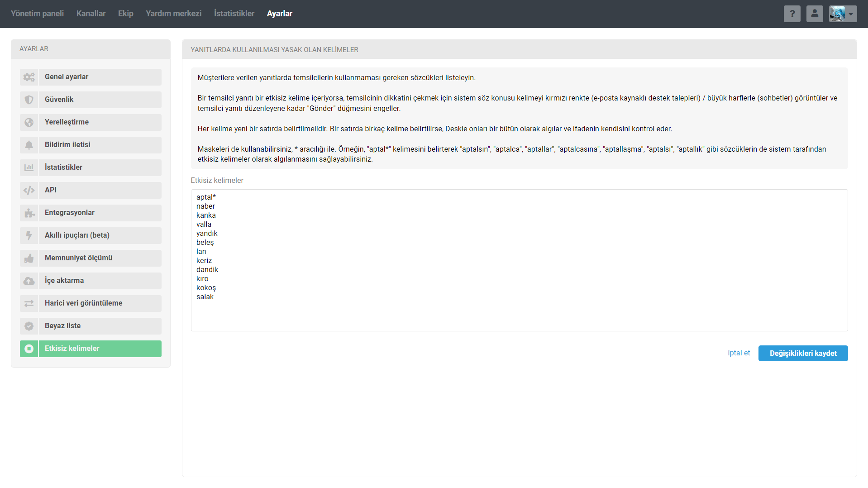
Task: Click the iptal et link
Action: (739, 353)
